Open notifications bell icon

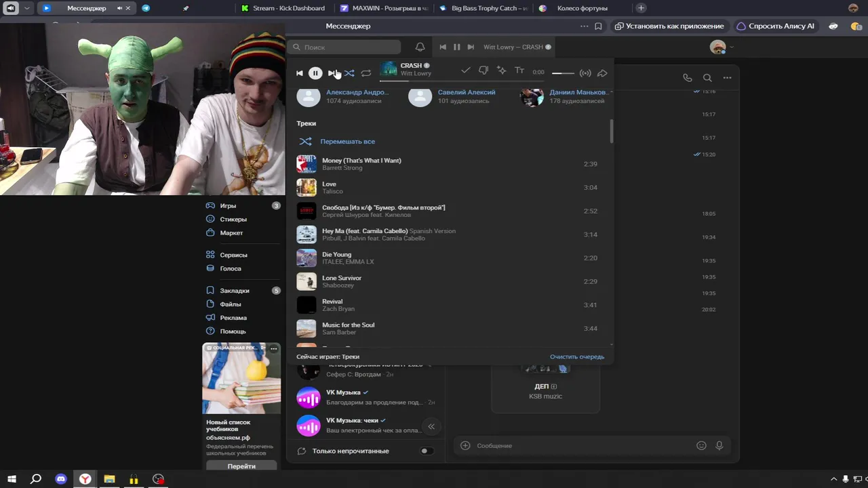click(420, 47)
